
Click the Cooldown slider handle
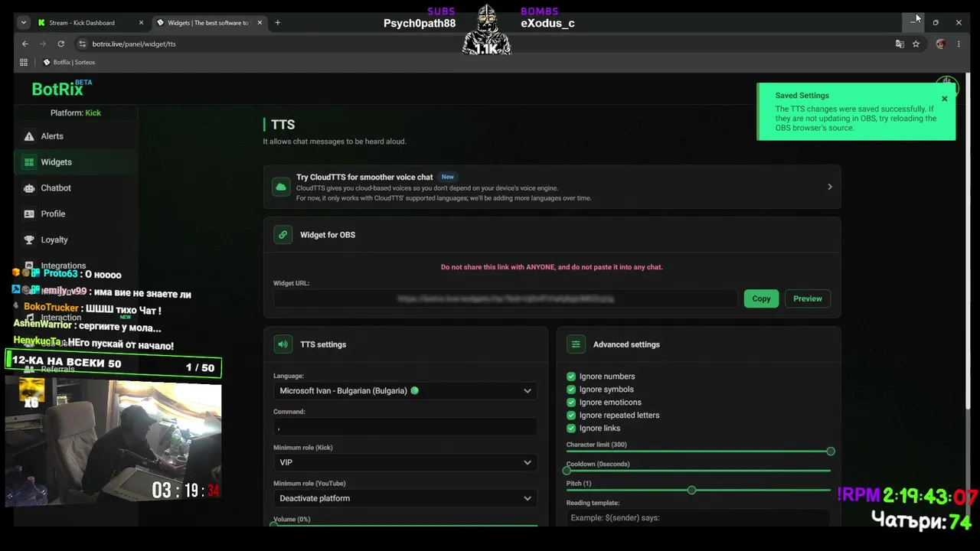click(567, 470)
